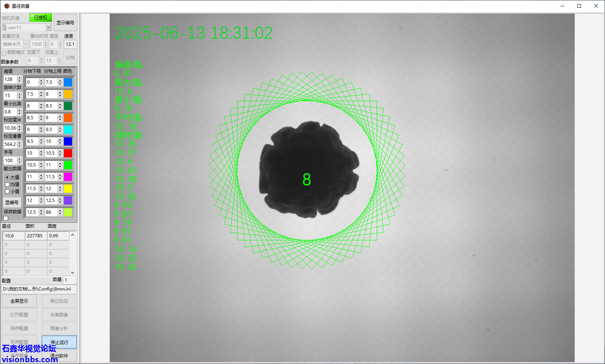Click the 显示编号 button
The width and height of the screenshot is (605, 364).
pos(65,23)
